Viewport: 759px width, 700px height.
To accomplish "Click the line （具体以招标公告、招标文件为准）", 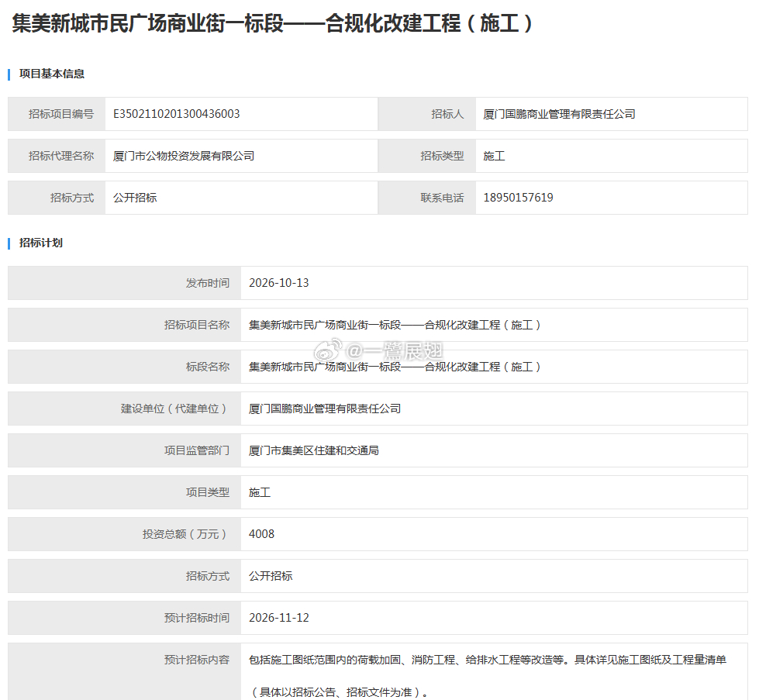I will (338, 692).
